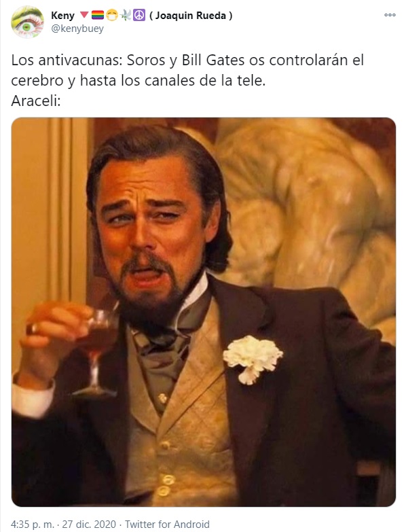Screen dimensions: 406x532
Task: Click the rainbow flag emoji in name
Action: (x=98, y=15)
